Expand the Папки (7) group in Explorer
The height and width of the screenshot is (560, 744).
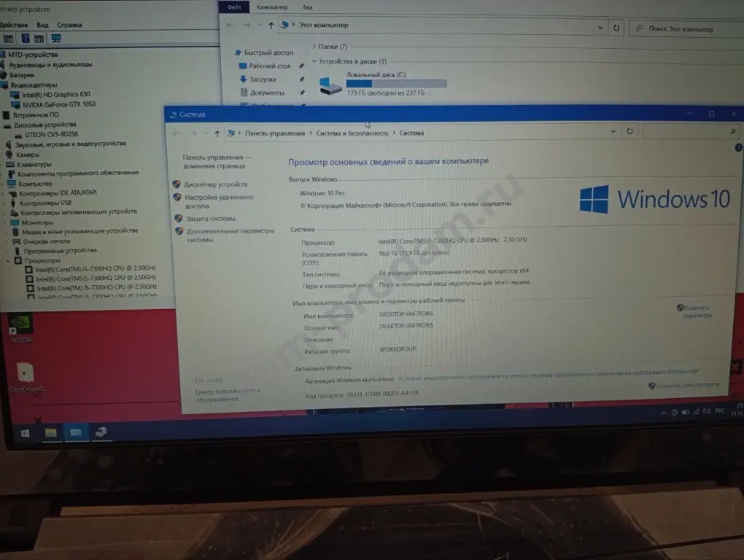point(314,47)
